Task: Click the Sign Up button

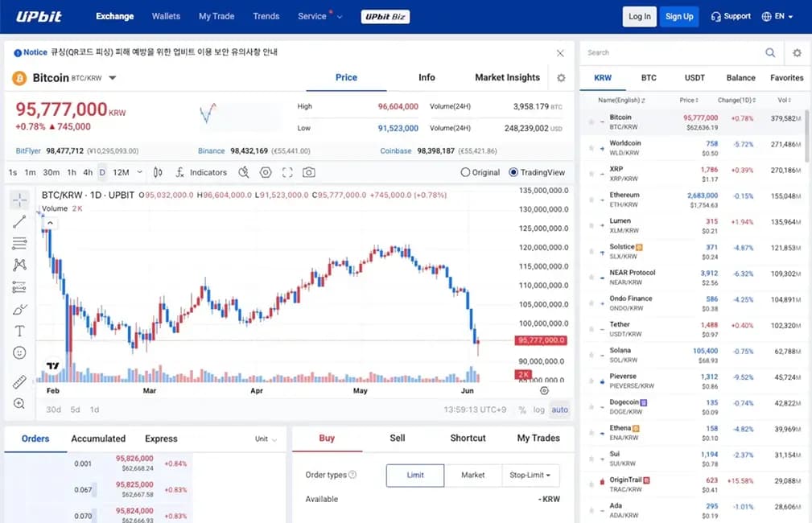Action: pyautogui.click(x=679, y=17)
